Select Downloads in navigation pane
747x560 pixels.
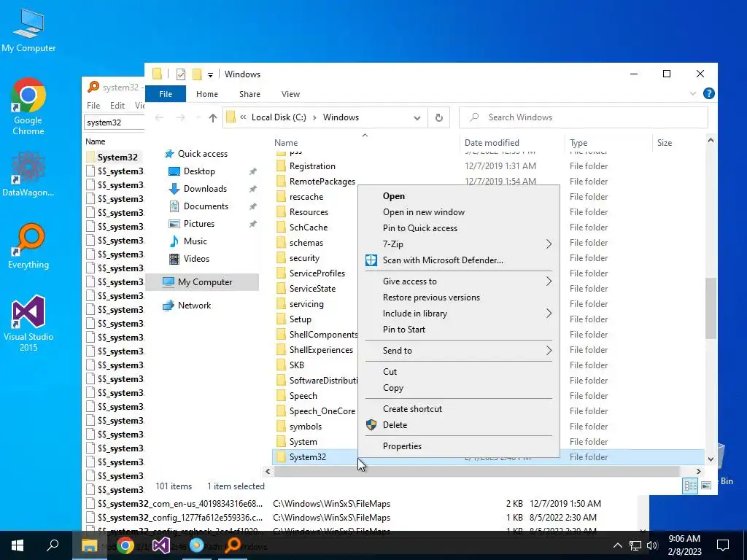tap(205, 189)
